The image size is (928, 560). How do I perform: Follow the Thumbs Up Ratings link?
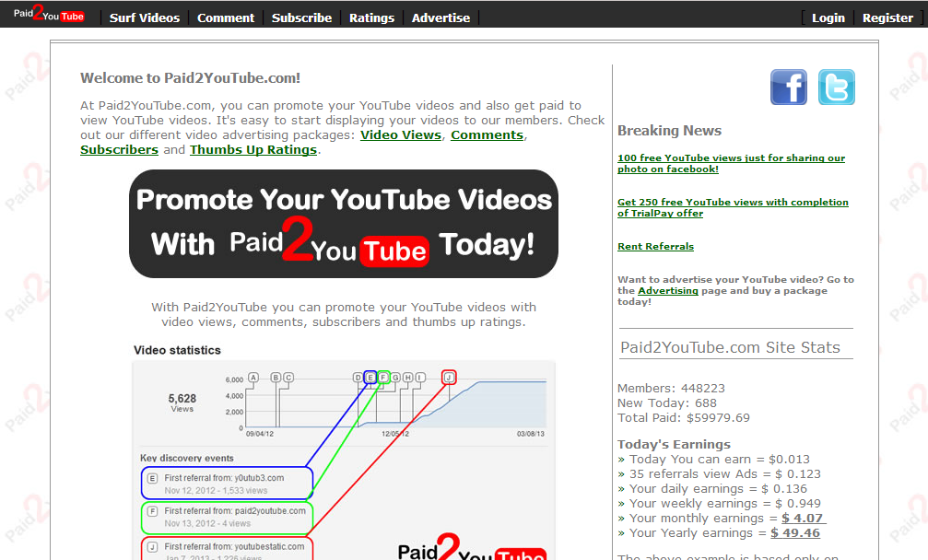pos(253,149)
